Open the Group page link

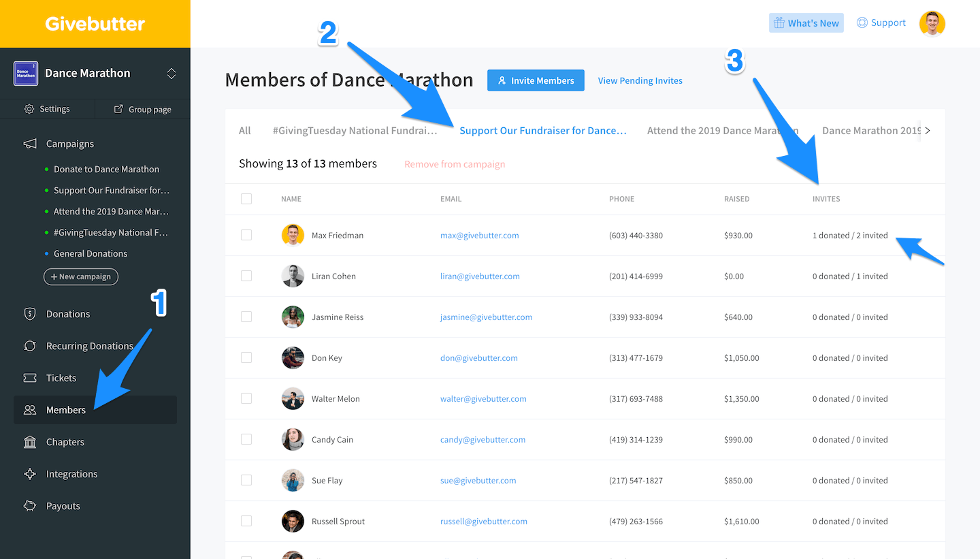click(143, 109)
